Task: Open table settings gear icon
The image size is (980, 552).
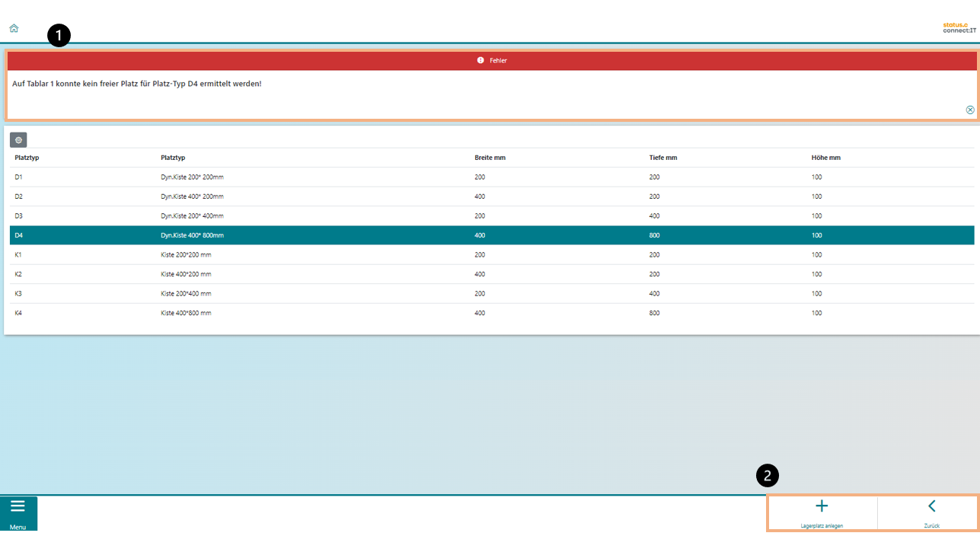Action: (x=18, y=140)
